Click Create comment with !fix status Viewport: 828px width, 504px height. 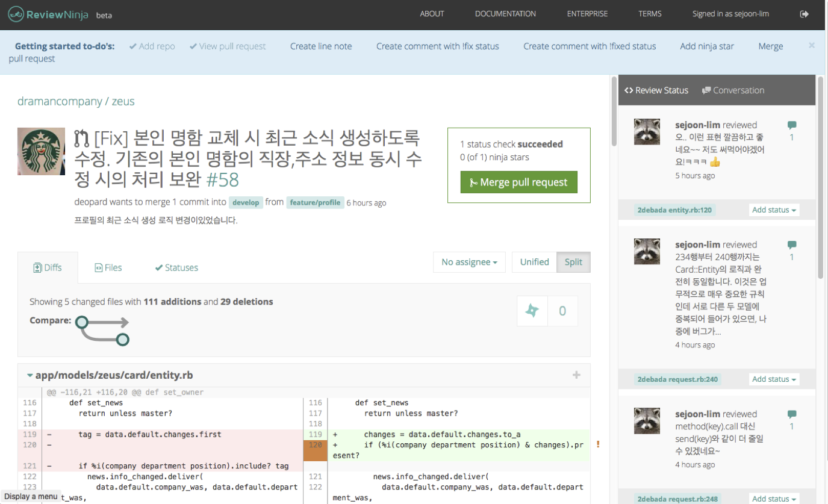point(438,46)
